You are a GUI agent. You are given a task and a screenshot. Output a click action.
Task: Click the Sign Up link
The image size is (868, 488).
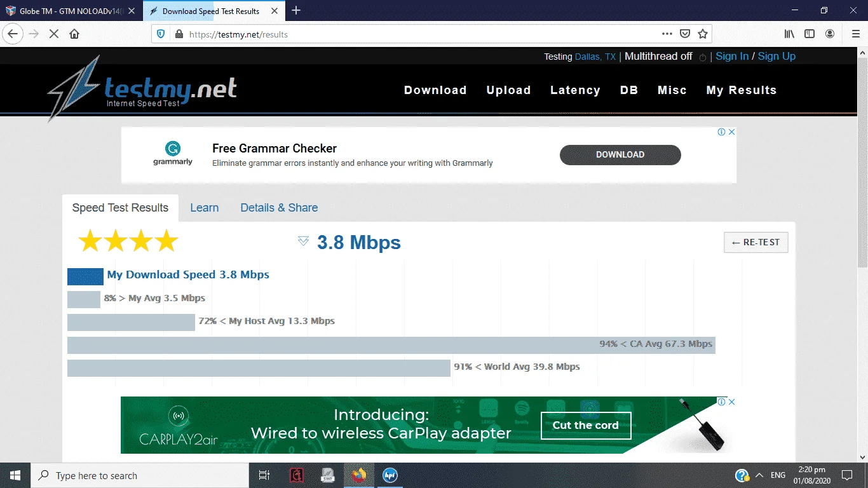point(776,57)
